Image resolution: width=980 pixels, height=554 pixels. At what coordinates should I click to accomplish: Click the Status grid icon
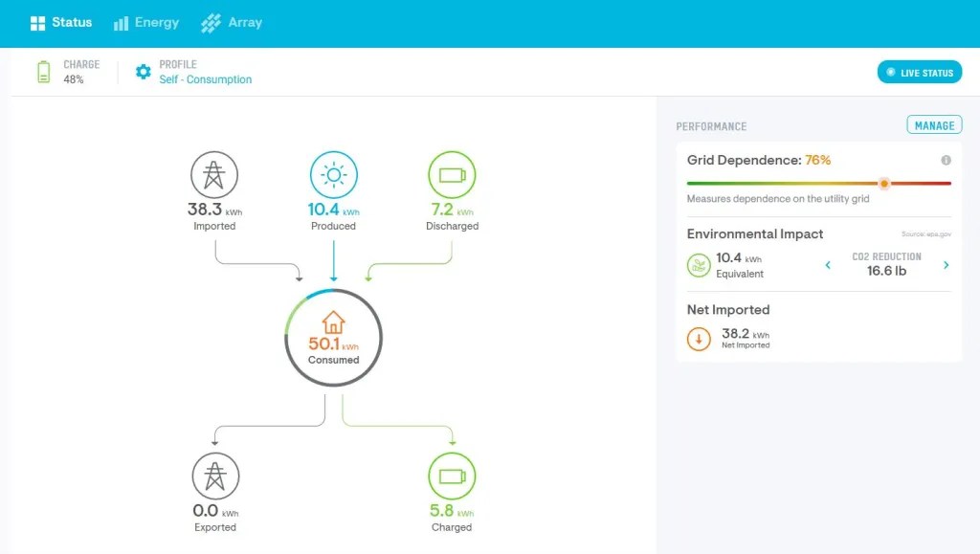pyautogui.click(x=37, y=23)
